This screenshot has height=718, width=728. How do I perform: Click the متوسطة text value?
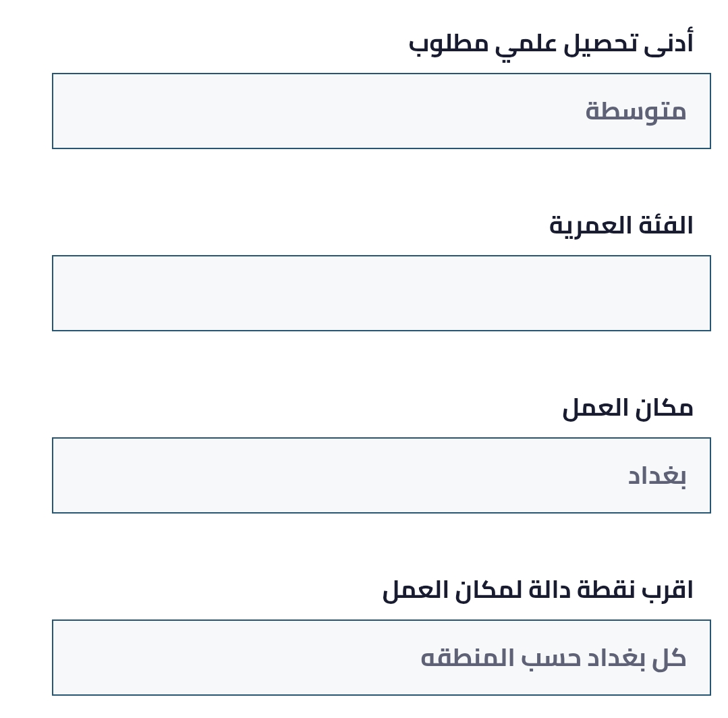tap(636, 111)
